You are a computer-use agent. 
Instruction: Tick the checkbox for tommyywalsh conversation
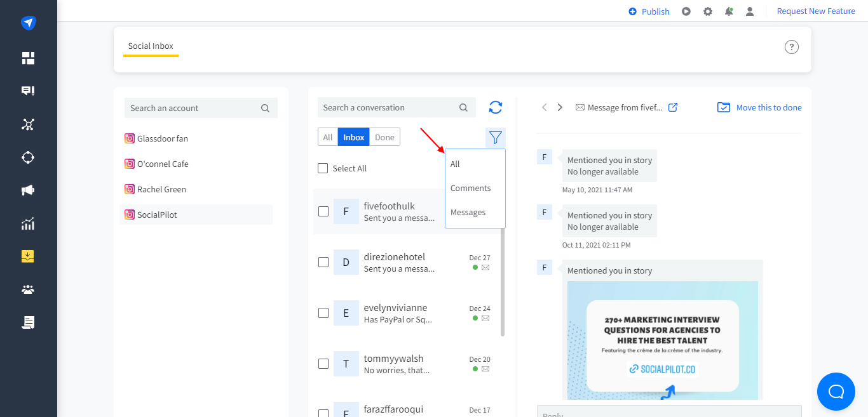pos(323,364)
